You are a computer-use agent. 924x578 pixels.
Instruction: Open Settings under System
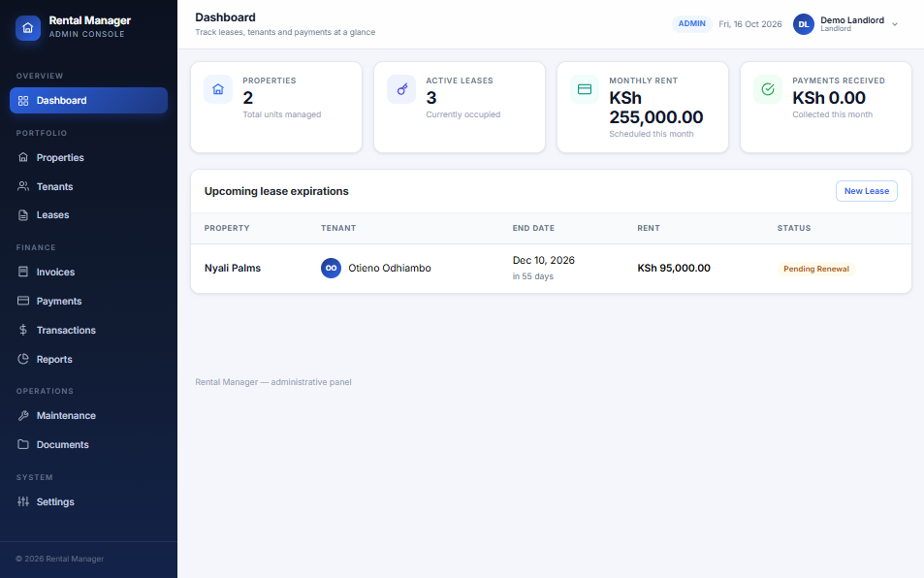(x=88, y=501)
